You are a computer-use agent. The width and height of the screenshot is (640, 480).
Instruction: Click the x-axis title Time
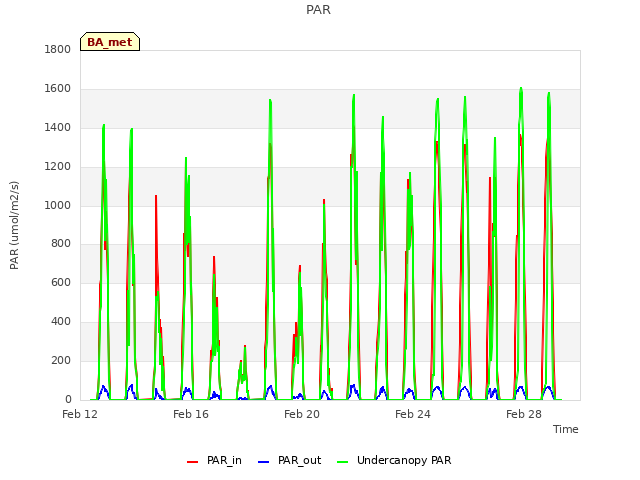(x=565, y=429)
